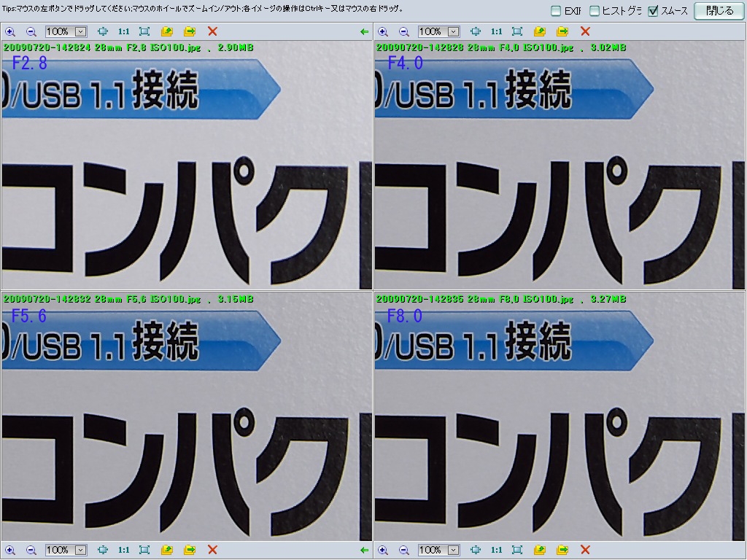Zoom in using the toolbar below the F8.0 image
The width and height of the screenshot is (747, 560).
coord(382,550)
